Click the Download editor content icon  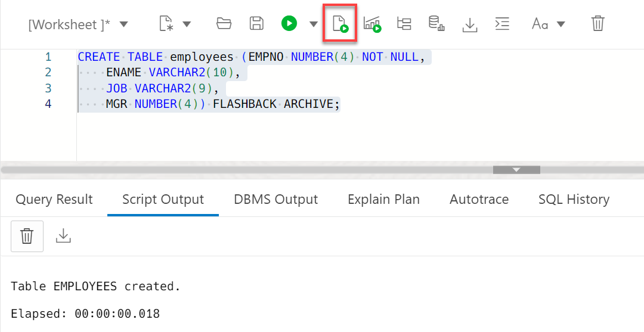coord(470,24)
